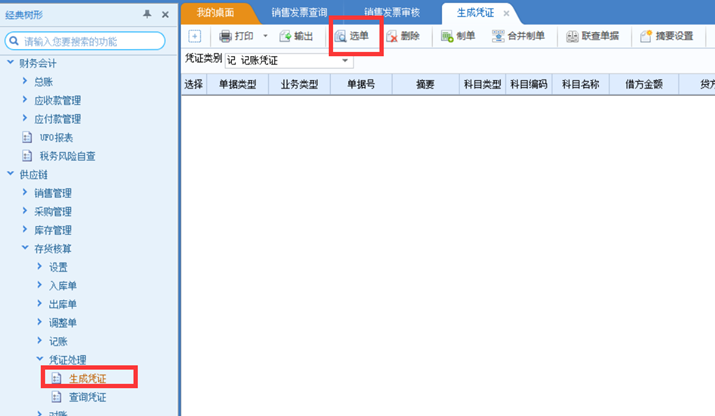Click the 联查单据 toolbar icon
The width and height of the screenshot is (715, 416).
pos(572,36)
